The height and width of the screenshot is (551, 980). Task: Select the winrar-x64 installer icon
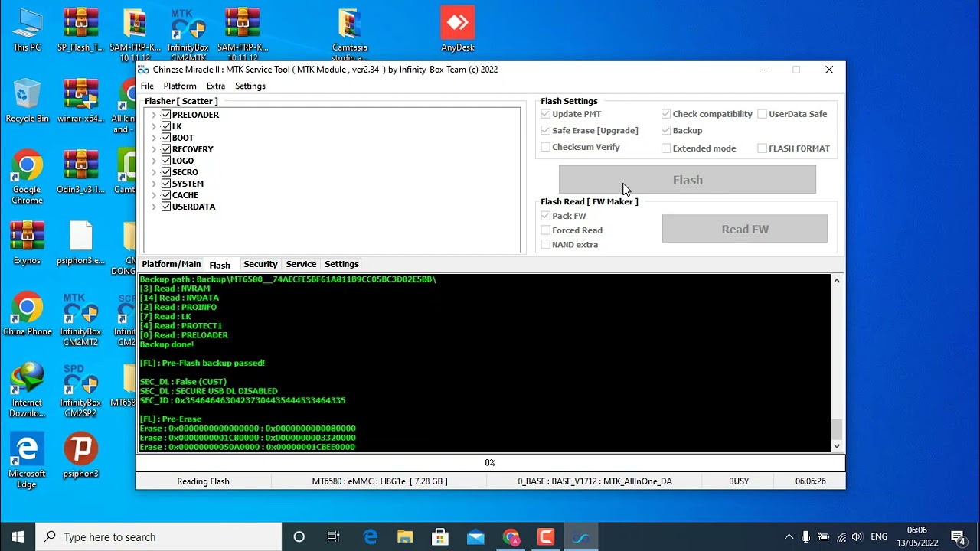point(80,100)
